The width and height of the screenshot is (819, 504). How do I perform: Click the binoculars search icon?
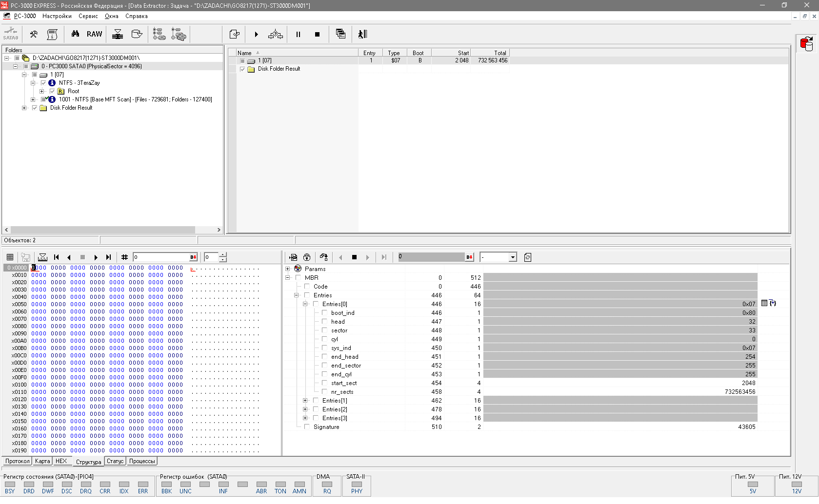[75, 34]
